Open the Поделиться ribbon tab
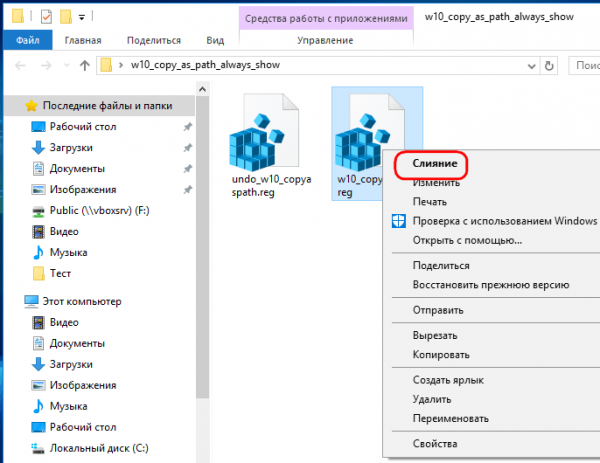The image size is (600, 463). 154,40
